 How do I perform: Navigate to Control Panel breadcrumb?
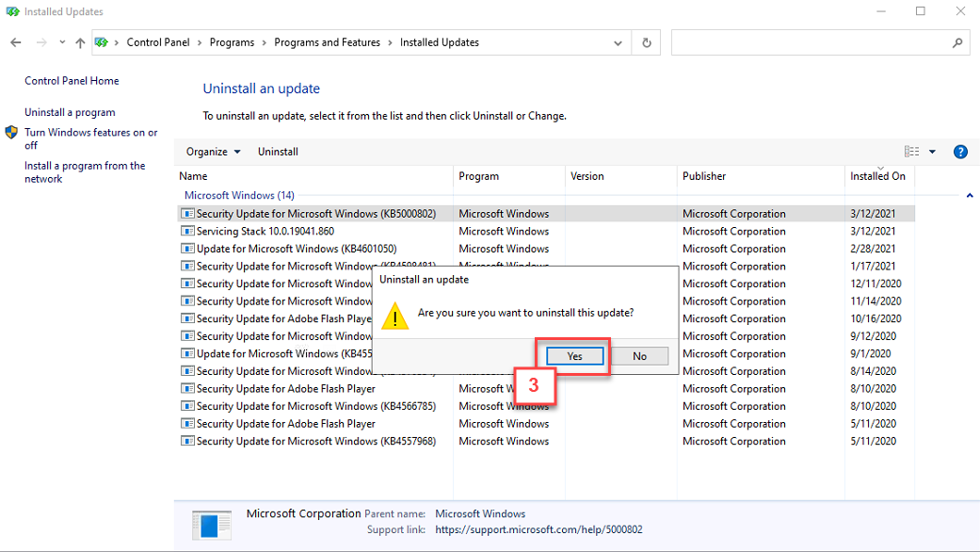click(158, 42)
